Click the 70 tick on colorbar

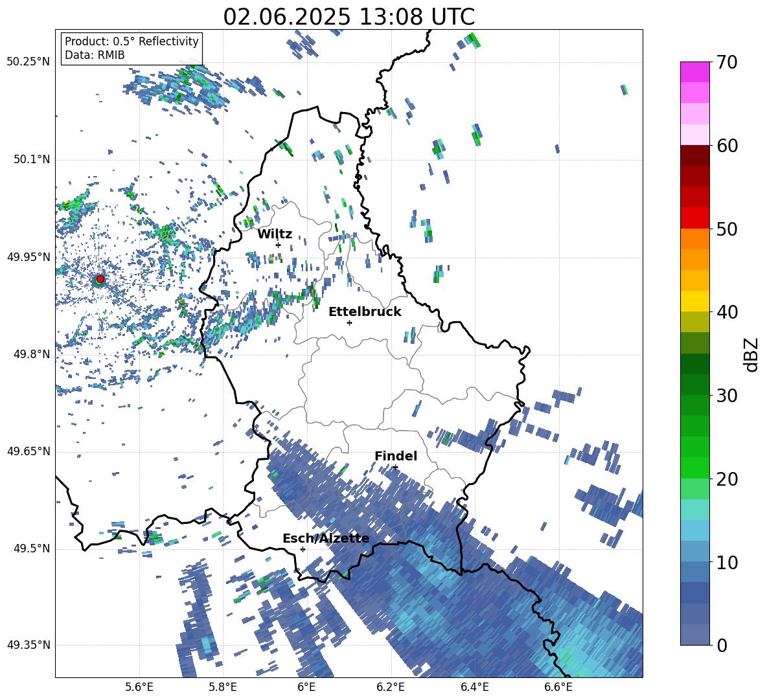pos(727,63)
